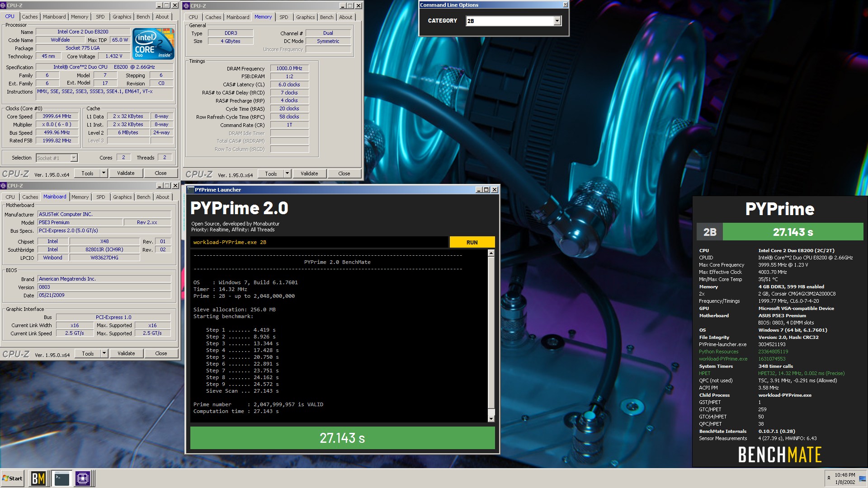This screenshot has height=488, width=868.
Task: Click the BIOS Version field 0803
Action: tap(104, 287)
